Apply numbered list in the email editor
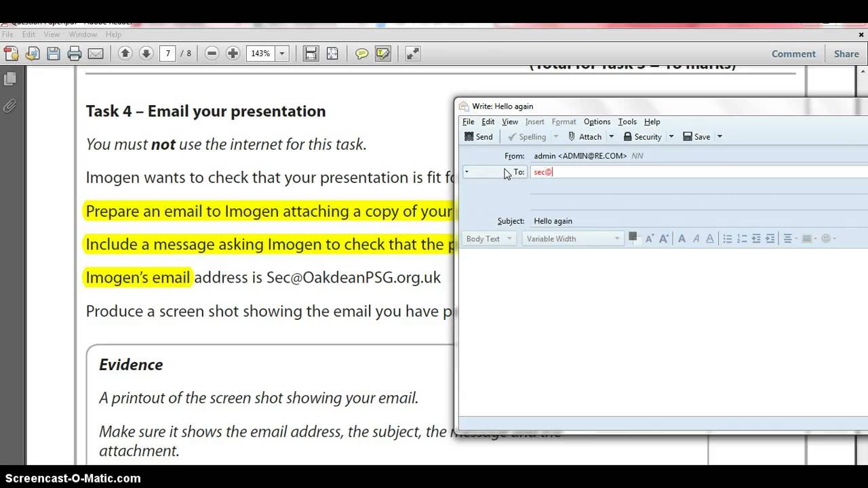 pyautogui.click(x=742, y=239)
